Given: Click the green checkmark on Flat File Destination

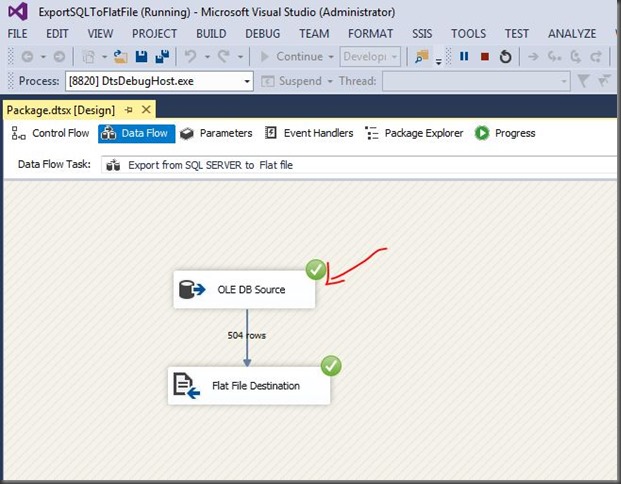Looking at the screenshot, I should [331, 366].
